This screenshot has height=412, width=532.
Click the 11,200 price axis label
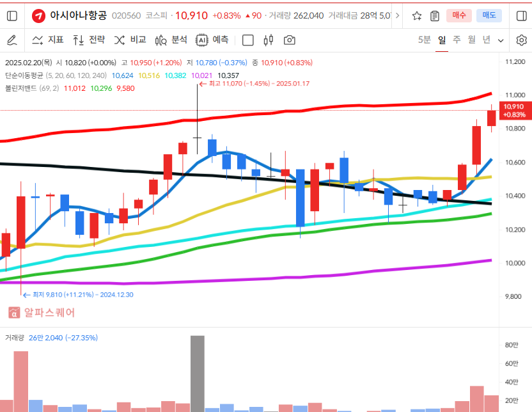pos(515,62)
